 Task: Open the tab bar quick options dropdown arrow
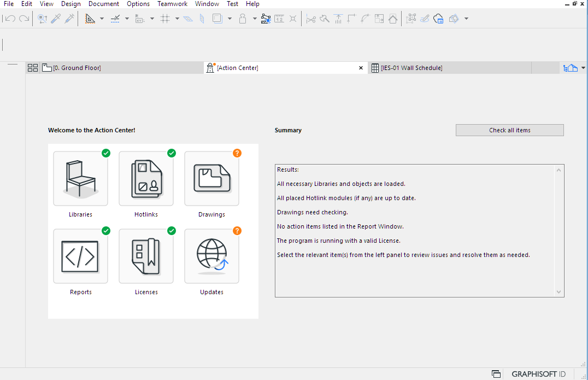click(x=583, y=68)
